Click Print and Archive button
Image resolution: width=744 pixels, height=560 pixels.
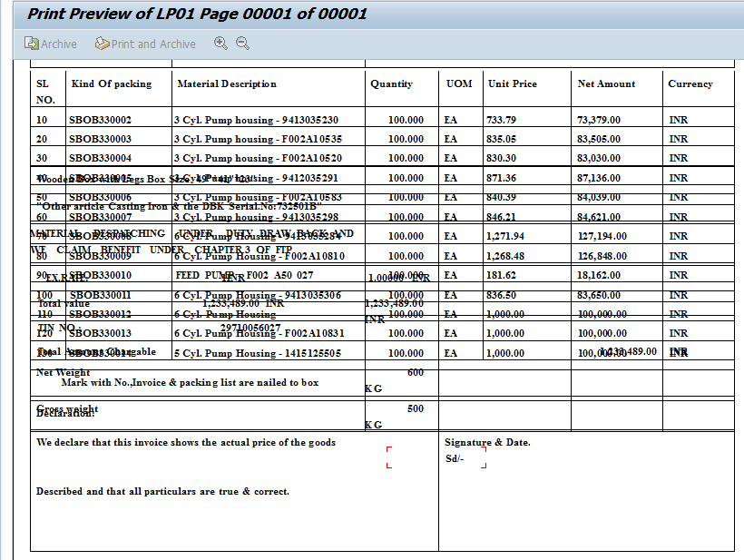click(x=145, y=44)
